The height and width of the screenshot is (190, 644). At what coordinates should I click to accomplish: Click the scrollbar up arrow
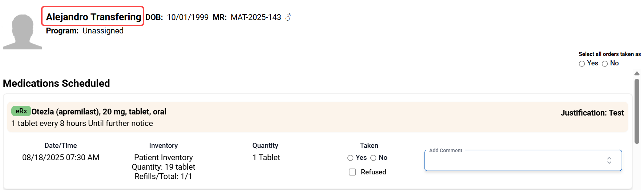[637, 73]
